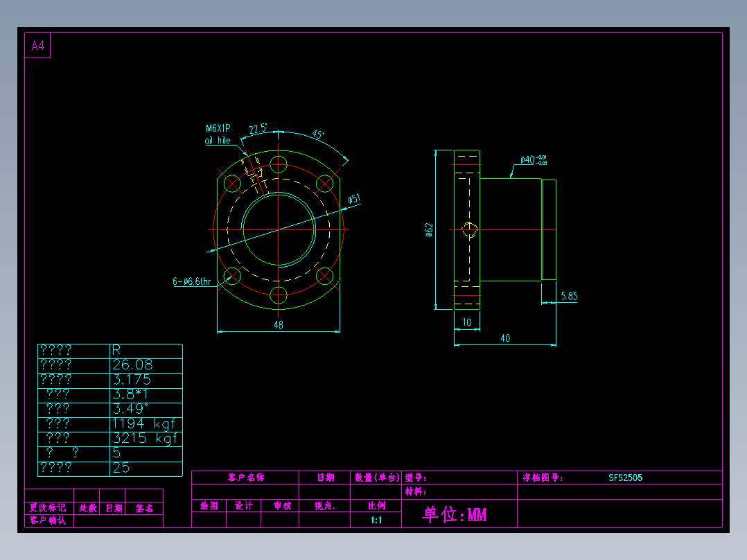Select the 1194 kgf load value
Viewport: 747px width, 560px height.
pos(144,423)
